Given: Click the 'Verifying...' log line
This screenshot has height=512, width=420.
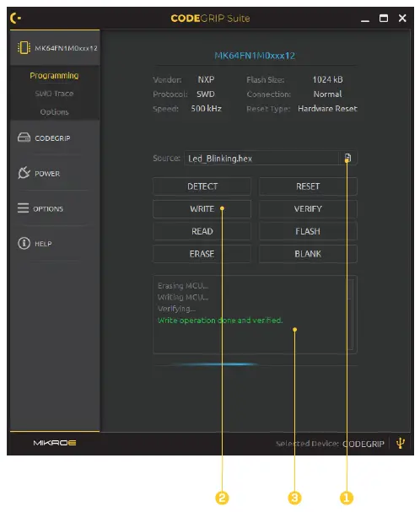Looking at the screenshot, I should pos(177,309).
